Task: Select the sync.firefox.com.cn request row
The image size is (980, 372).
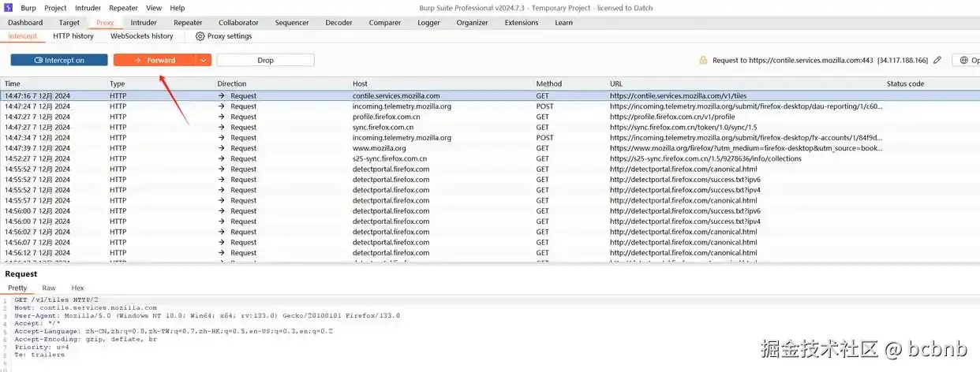Action: coord(490,127)
